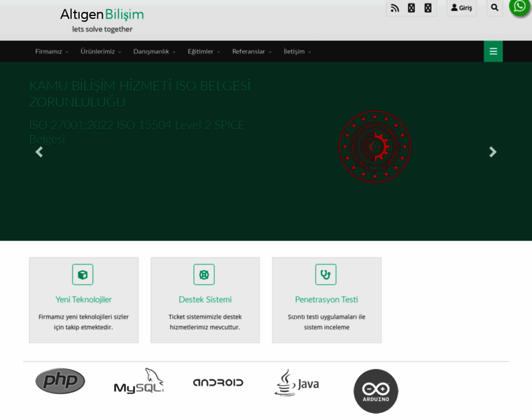Expand the Eğitimler menu
Image resolution: width=532 pixels, height=420 pixels.
(x=204, y=52)
